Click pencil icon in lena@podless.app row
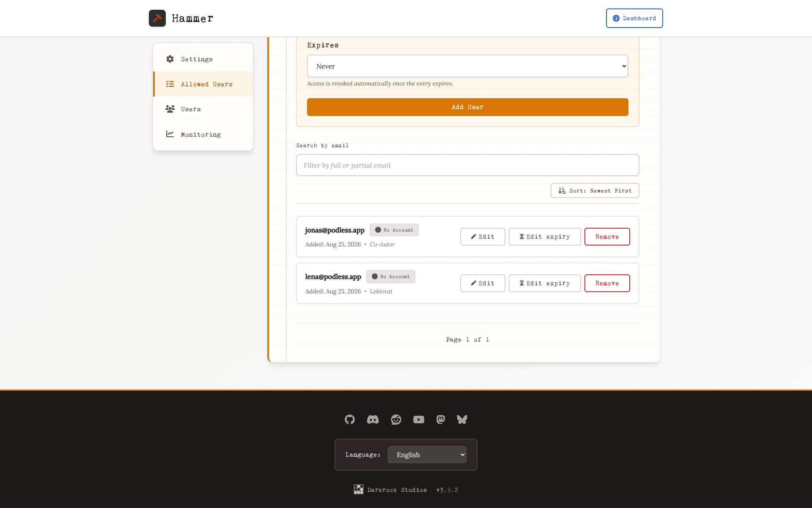Image resolution: width=812 pixels, height=508 pixels. coord(474,283)
